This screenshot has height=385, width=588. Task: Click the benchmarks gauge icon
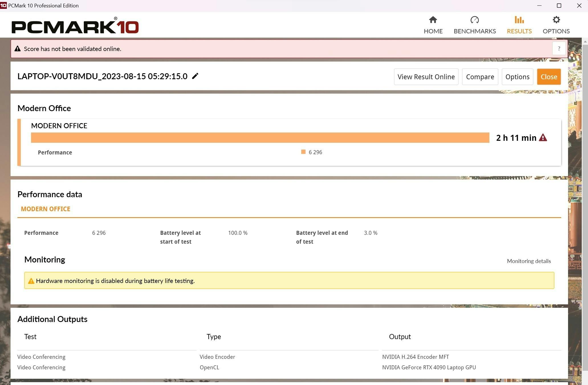tap(475, 20)
